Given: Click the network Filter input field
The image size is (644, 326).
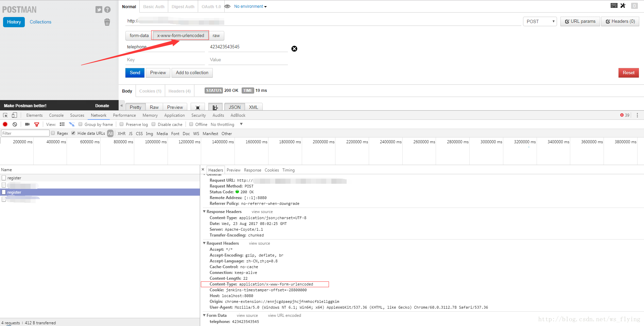Looking at the screenshot, I should coord(25,133).
